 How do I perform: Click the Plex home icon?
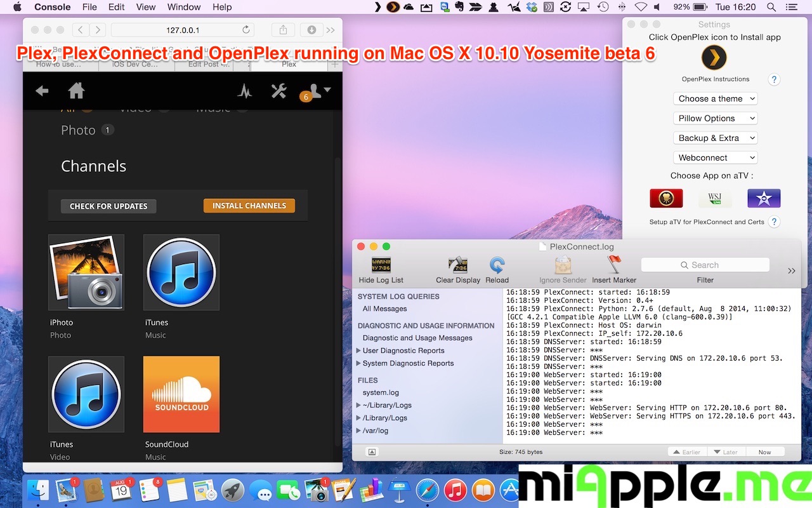77,91
